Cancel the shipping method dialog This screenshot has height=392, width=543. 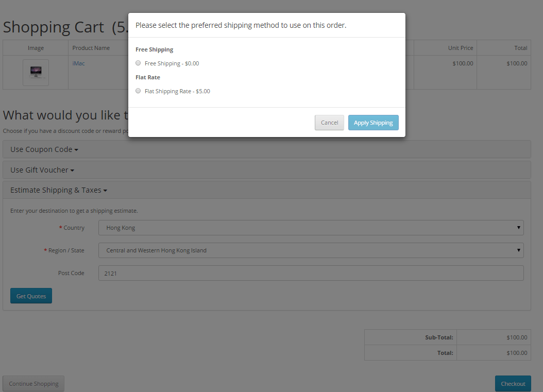coord(329,123)
